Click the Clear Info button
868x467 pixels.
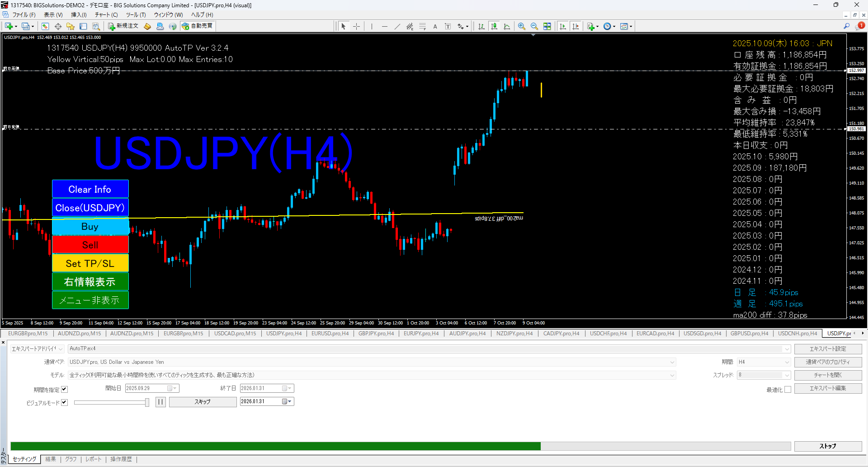tap(90, 189)
